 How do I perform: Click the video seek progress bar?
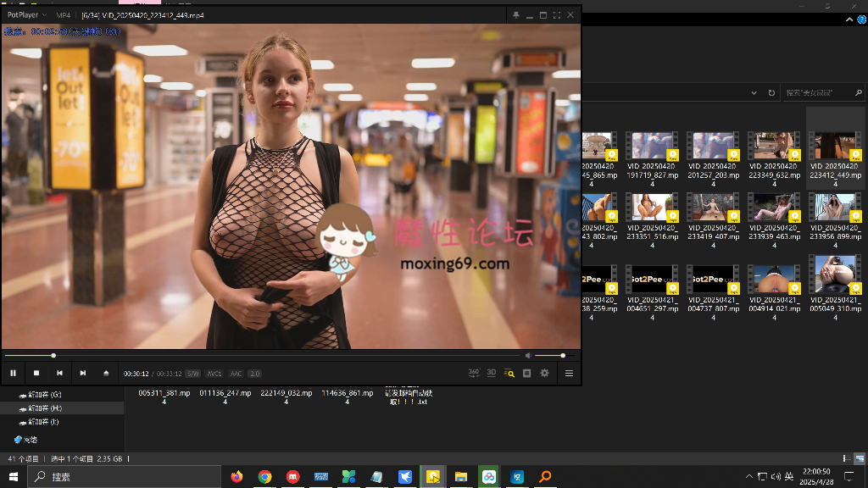pyautogui.click(x=254, y=356)
